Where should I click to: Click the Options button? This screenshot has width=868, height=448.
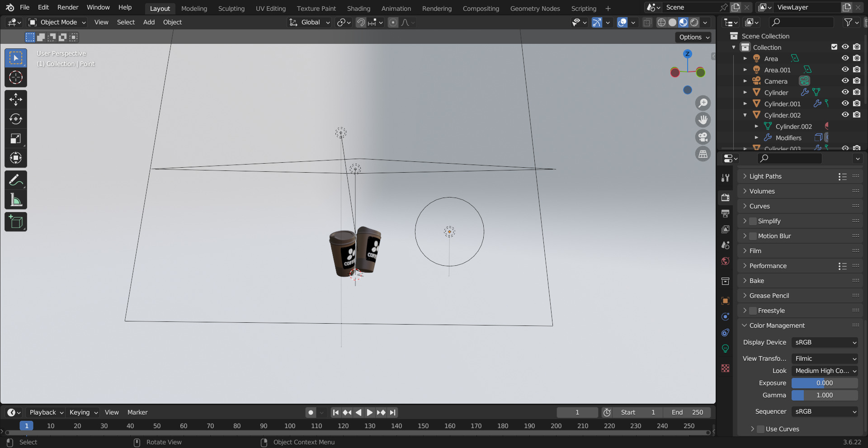(694, 37)
